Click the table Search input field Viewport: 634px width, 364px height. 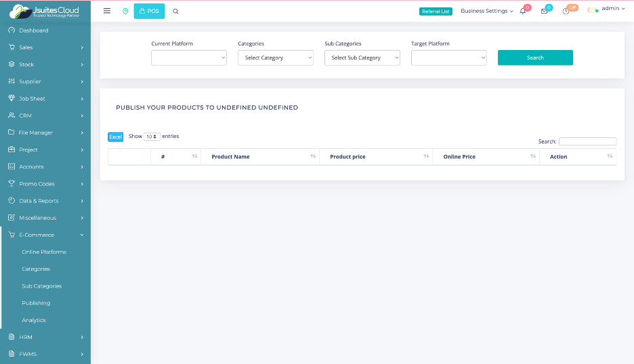point(587,141)
